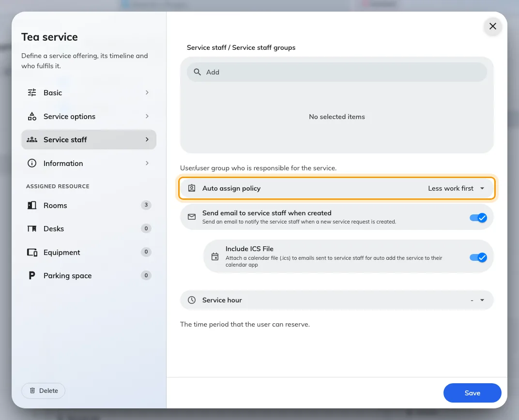
Task: Open assigned Rooms resource
Action: [89, 205]
